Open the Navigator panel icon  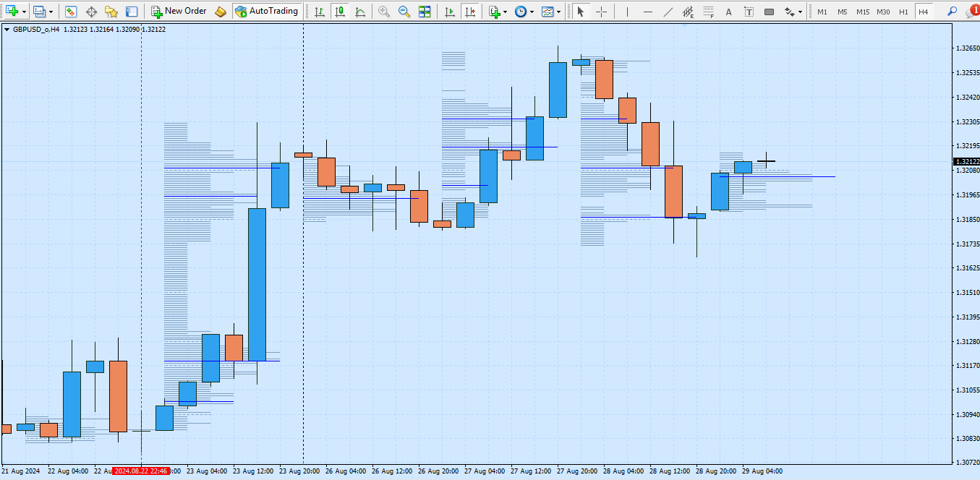point(111,12)
